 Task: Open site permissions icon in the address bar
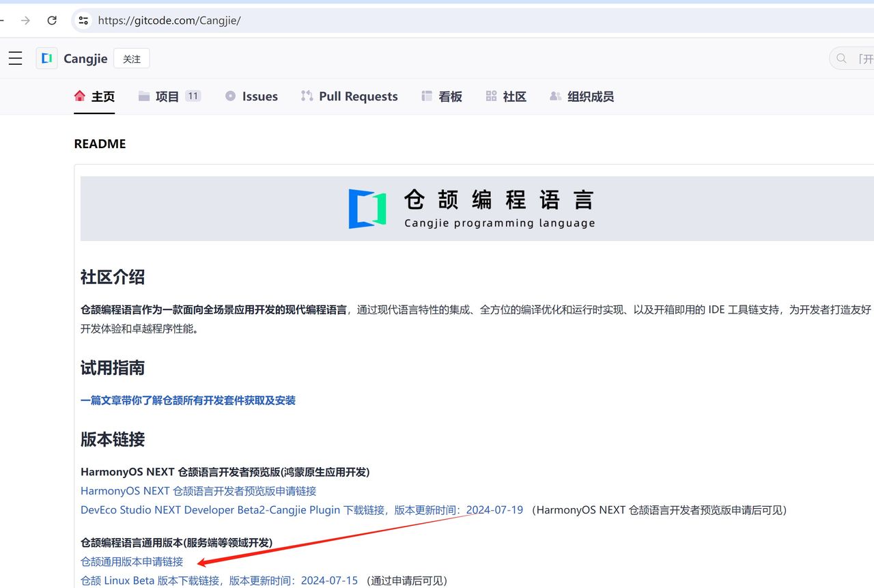click(83, 20)
